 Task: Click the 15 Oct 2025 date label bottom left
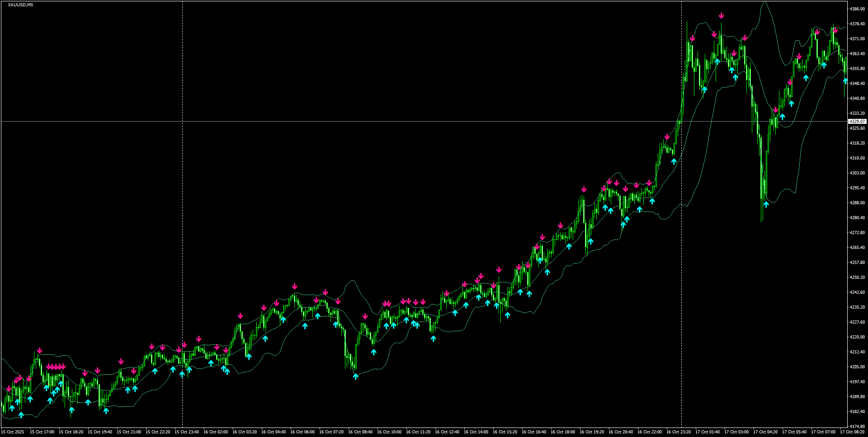[14, 432]
